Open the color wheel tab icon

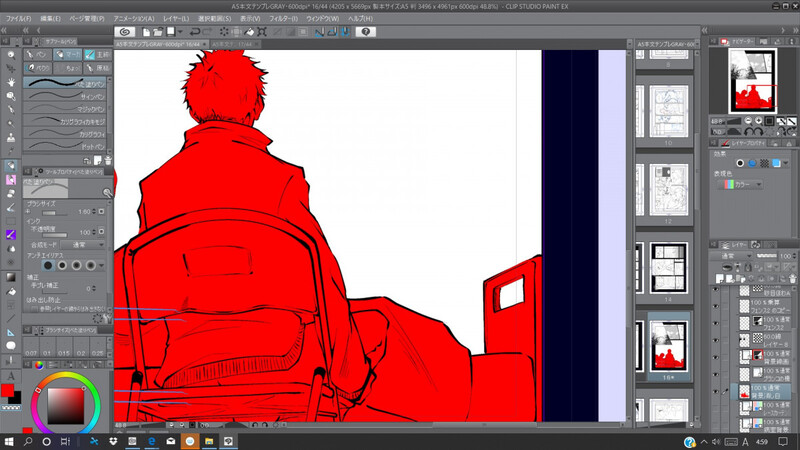pos(39,365)
